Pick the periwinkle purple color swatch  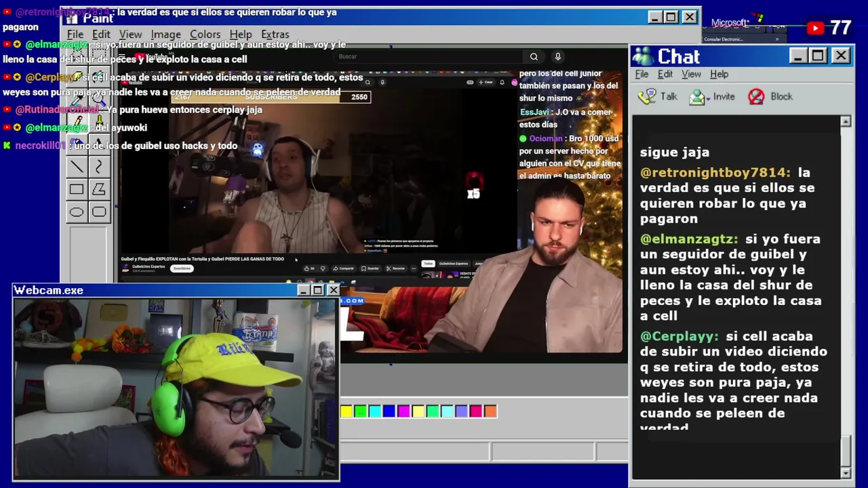[462, 411]
